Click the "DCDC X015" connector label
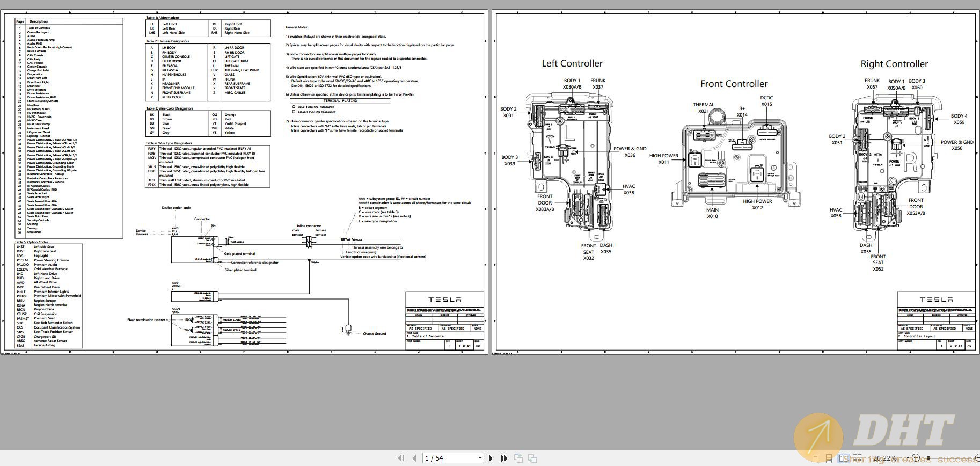This screenshot has width=980, height=466. click(x=766, y=101)
